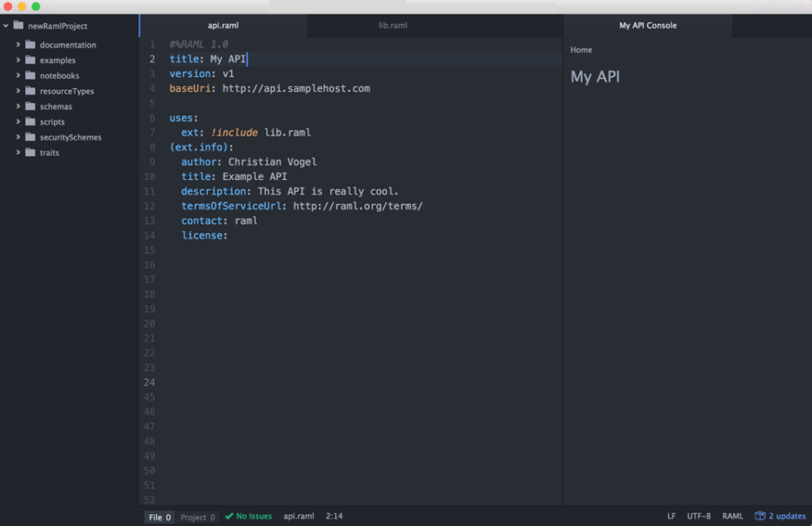Click the schemas folder icon

pos(31,106)
